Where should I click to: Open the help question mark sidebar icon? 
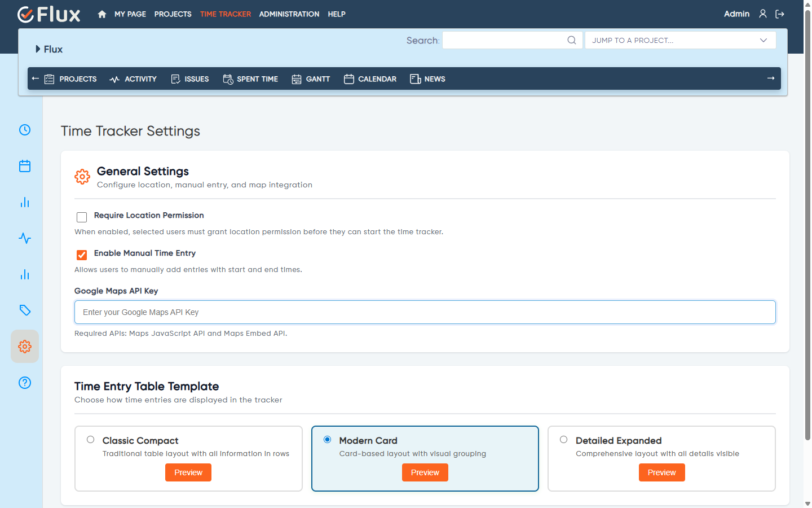25,383
